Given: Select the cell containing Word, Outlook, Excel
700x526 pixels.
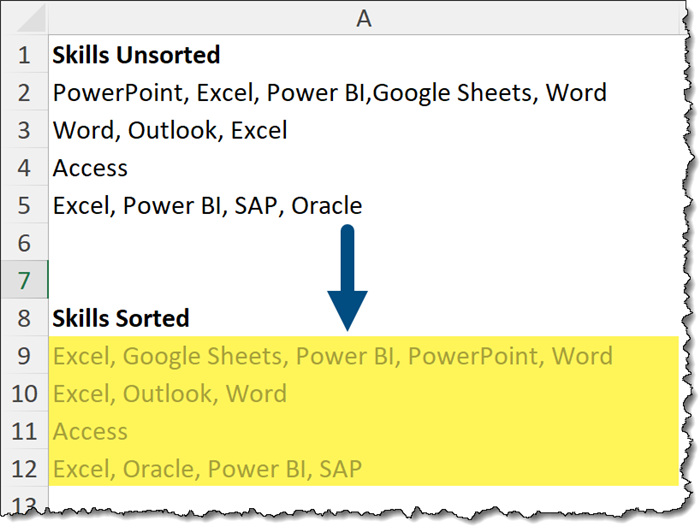Looking at the screenshot, I should (x=170, y=130).
